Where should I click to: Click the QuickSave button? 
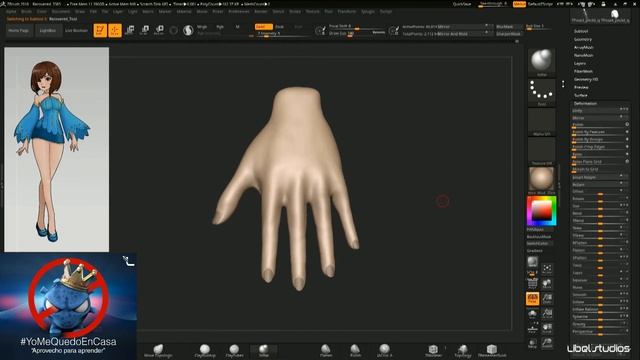[462, 4]
